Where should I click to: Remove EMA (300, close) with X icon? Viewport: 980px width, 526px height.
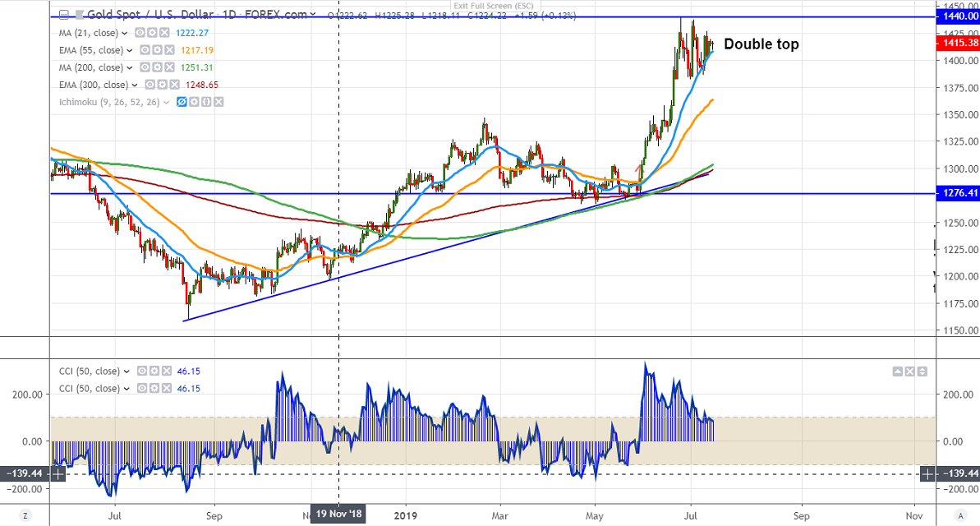174,85
